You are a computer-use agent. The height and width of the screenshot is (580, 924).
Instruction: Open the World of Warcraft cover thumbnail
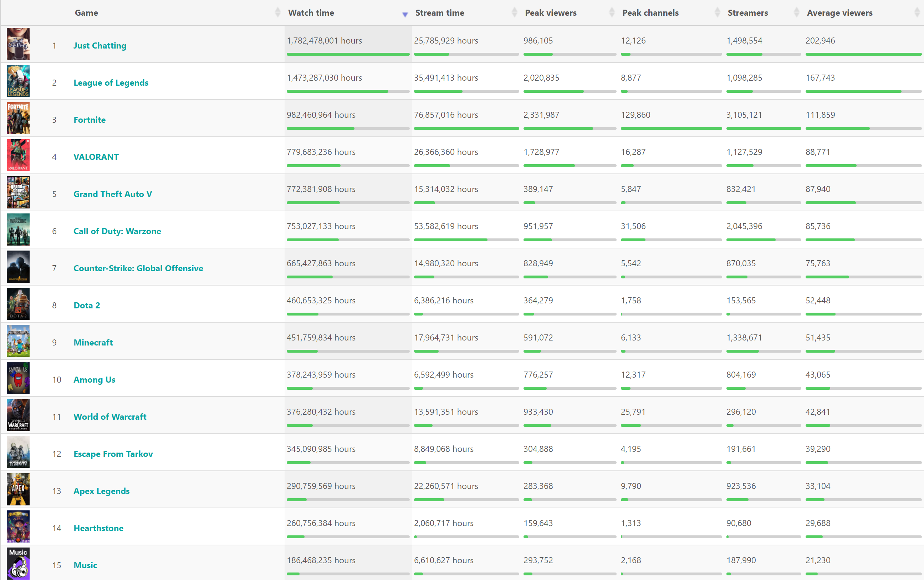tap(18, 415)
